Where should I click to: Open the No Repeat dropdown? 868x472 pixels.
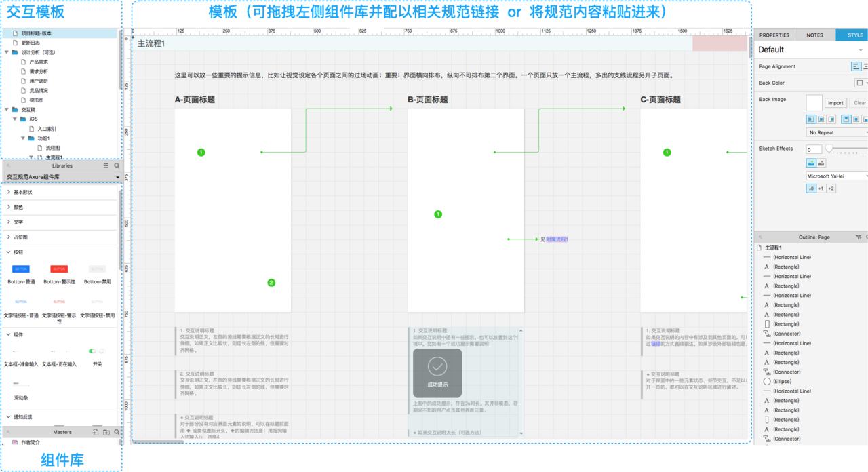(837, 132)
